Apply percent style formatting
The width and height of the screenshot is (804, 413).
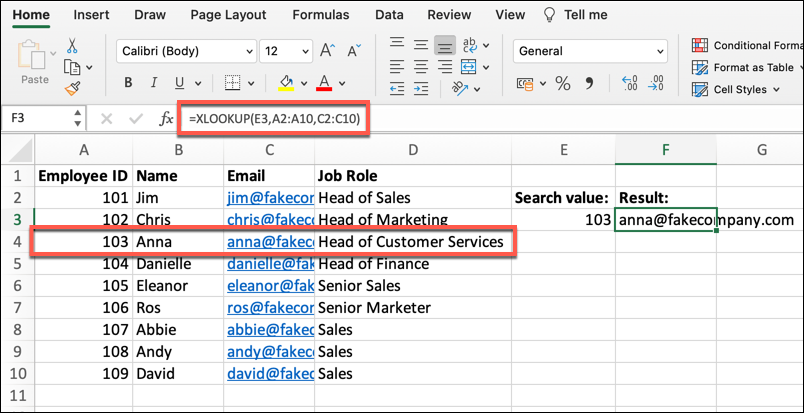pyautogui.click(x=562, y=84)
